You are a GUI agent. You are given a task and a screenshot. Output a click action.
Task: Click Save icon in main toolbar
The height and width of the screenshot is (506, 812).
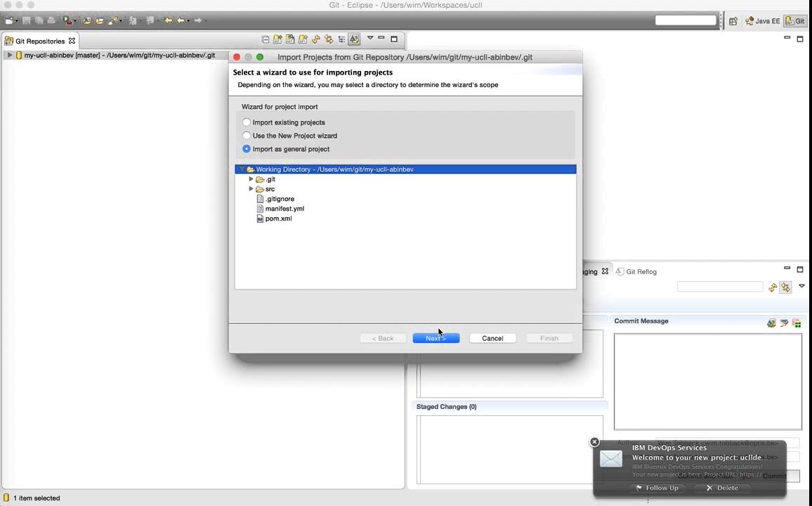(27, 20)
